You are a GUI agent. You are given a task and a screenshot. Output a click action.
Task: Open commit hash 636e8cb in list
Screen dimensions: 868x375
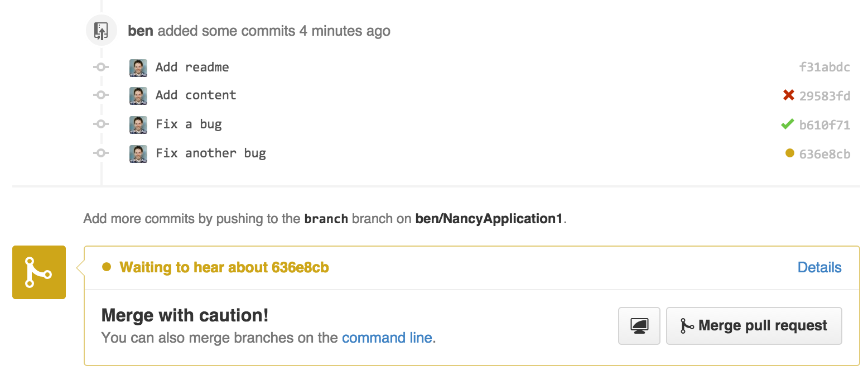point(824,154)
